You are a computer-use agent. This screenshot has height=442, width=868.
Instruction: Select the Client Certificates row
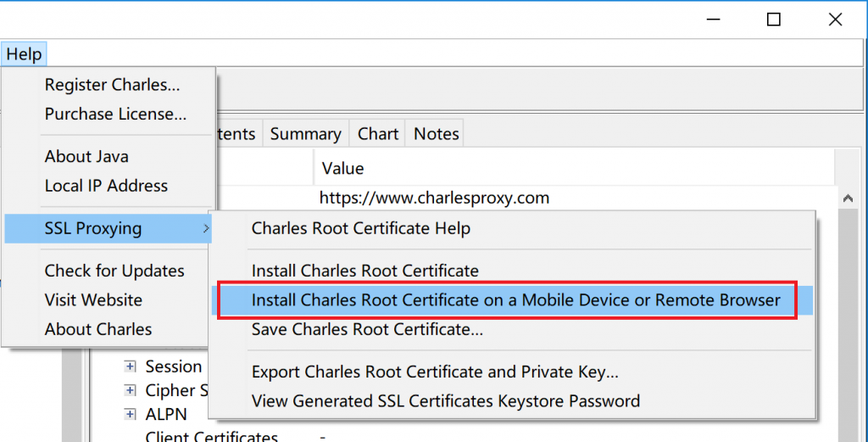pos(211,436)
